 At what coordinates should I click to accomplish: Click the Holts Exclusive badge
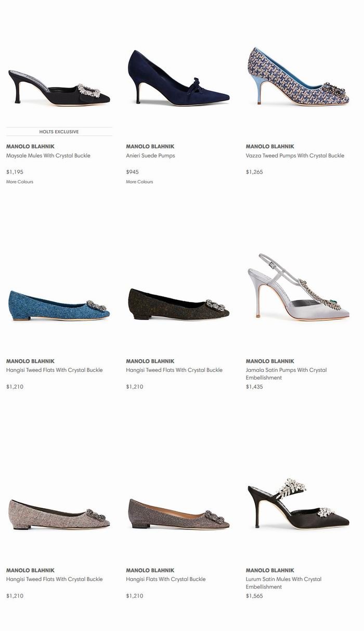(x=59, y=132)
